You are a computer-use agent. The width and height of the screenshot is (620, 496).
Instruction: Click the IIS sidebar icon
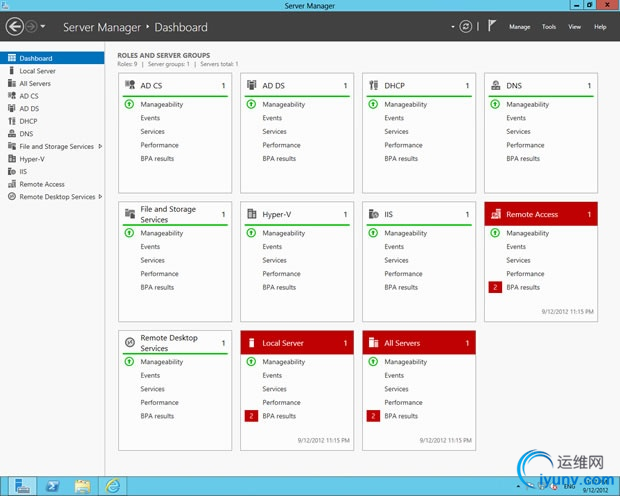pos(12,172)
